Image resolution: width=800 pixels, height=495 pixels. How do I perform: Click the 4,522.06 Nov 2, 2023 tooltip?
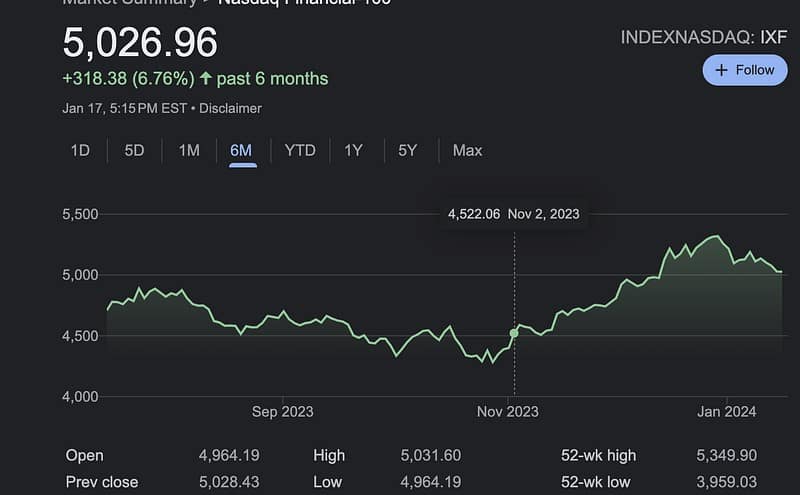(x=513, y=213)
